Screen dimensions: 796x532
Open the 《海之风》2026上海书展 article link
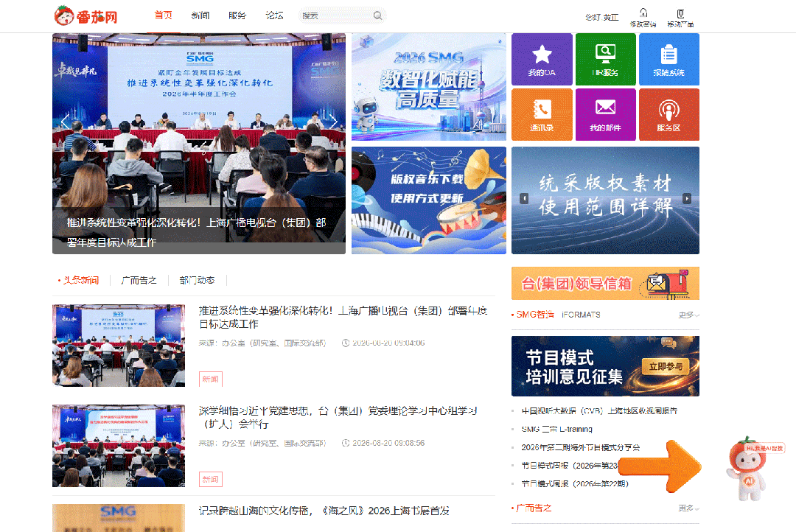click(324, 511)
